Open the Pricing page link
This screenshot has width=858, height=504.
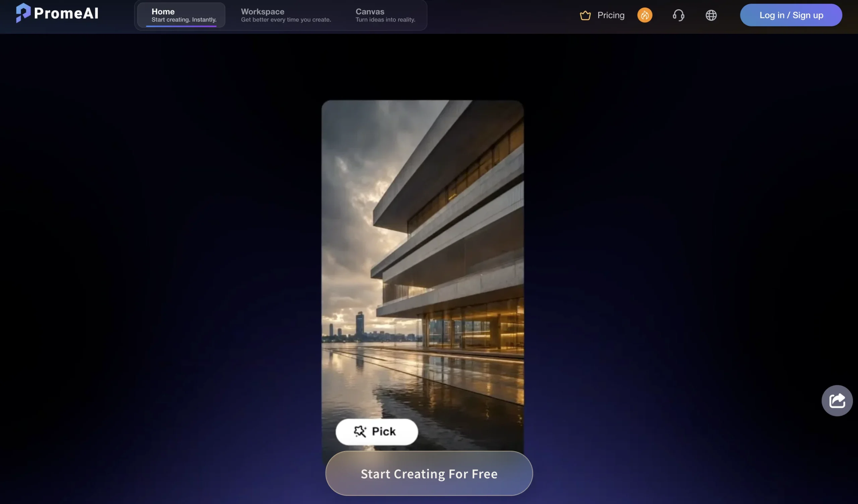[x=611, y=15]
